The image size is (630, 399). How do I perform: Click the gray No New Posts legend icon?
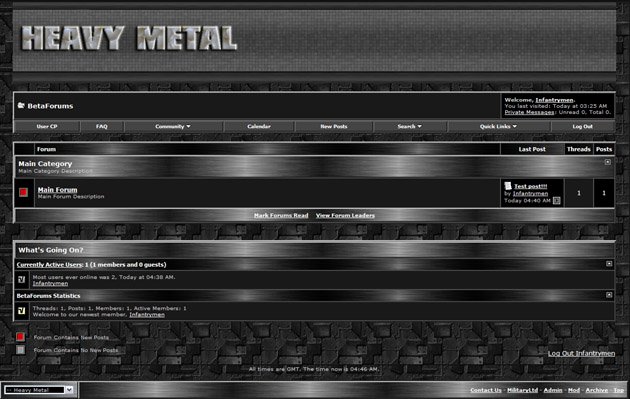pos(20,350)
